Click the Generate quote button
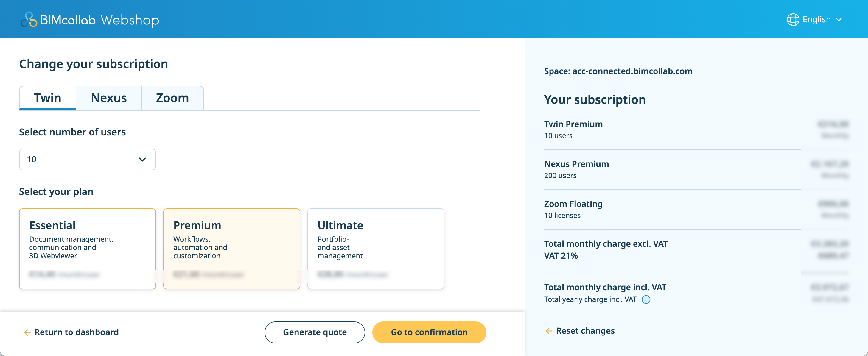The width and height of the screenshot is (868, 356). point(314,332)
